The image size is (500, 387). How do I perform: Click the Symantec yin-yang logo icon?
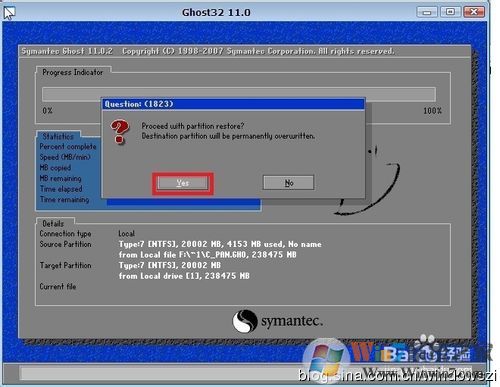[245, 321]
